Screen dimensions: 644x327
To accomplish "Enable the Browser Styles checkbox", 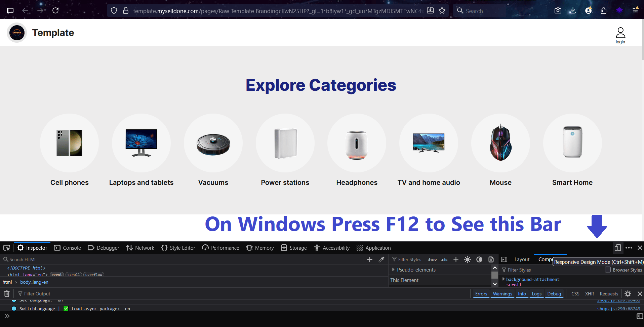I will [x=608, y=270].
